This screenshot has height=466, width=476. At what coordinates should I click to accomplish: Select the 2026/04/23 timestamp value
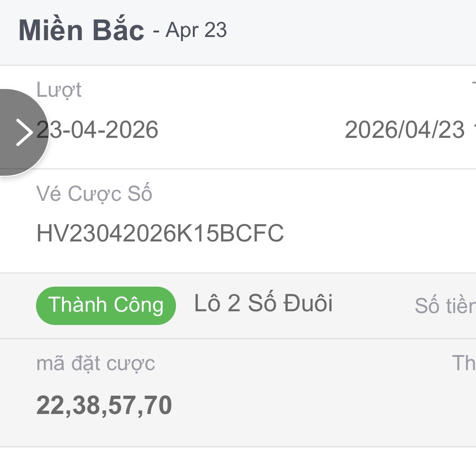[x=404, y=130]
